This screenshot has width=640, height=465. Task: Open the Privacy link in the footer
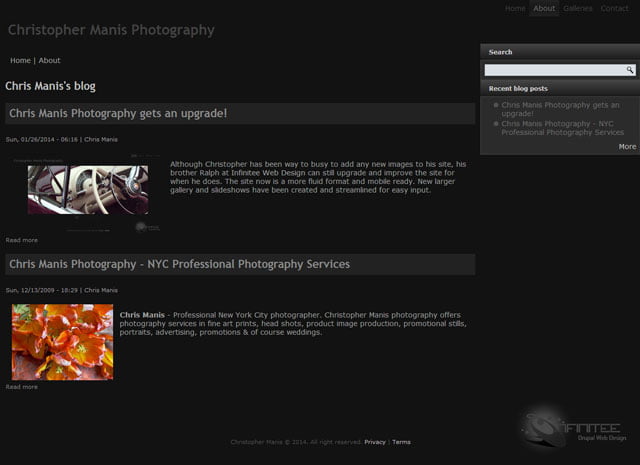[374, 442]
